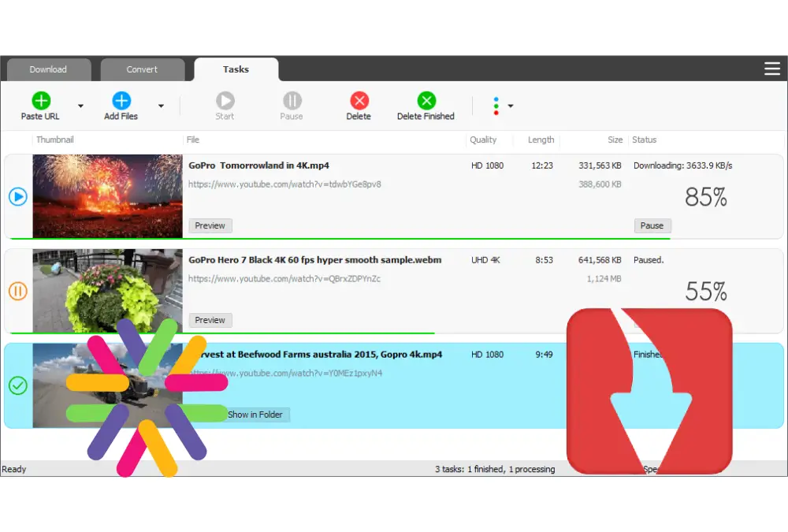Click the Ready status bar text
Screen dimensions: 788x532
(x=13, y=469)
